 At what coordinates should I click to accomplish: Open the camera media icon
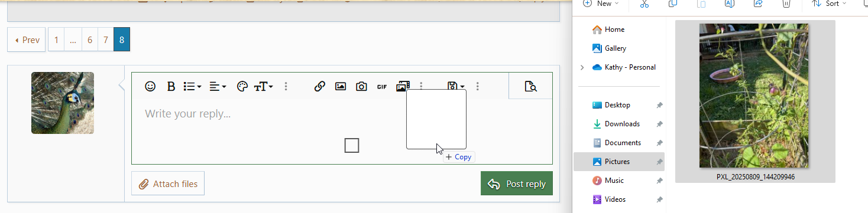pos(361,86)
